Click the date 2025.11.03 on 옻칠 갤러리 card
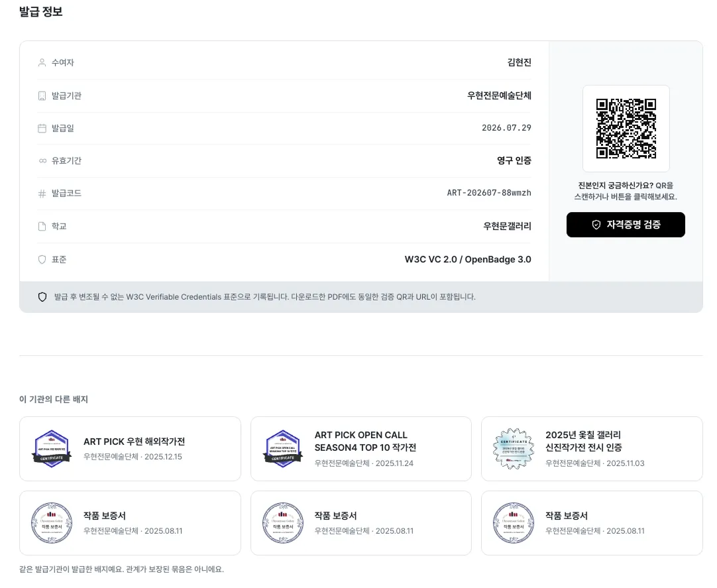Viewport: 717px width, 588px height. coord(626,463)
